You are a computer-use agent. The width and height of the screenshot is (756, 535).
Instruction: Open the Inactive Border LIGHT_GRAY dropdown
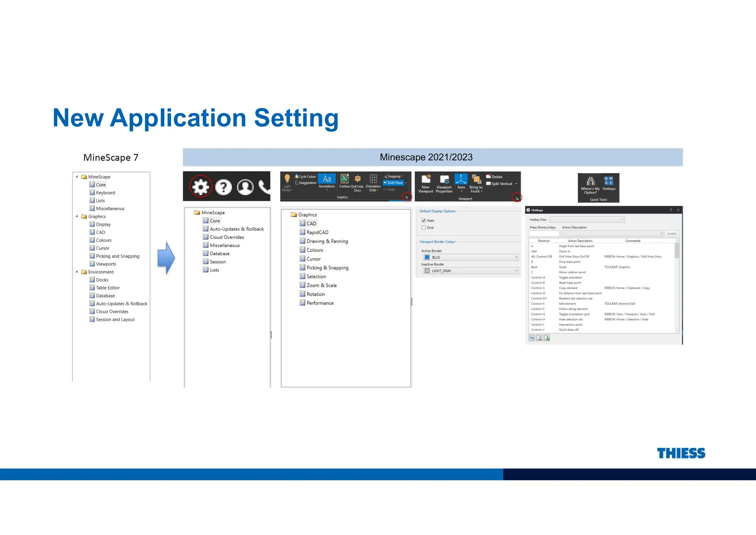pyautogui.click(x=471, y=271)
